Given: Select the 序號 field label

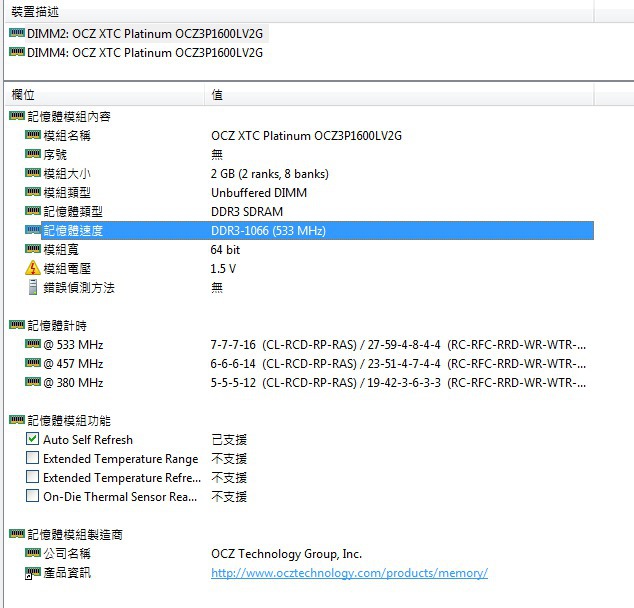Looking at the screenshot, I should 55,154.
